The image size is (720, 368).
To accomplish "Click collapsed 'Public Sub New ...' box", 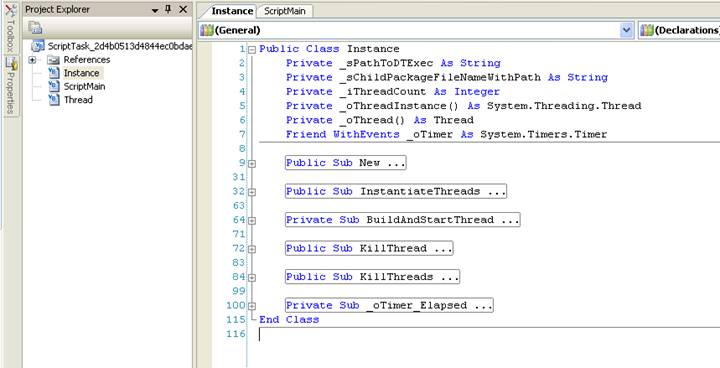I will [x=345, y=163].
